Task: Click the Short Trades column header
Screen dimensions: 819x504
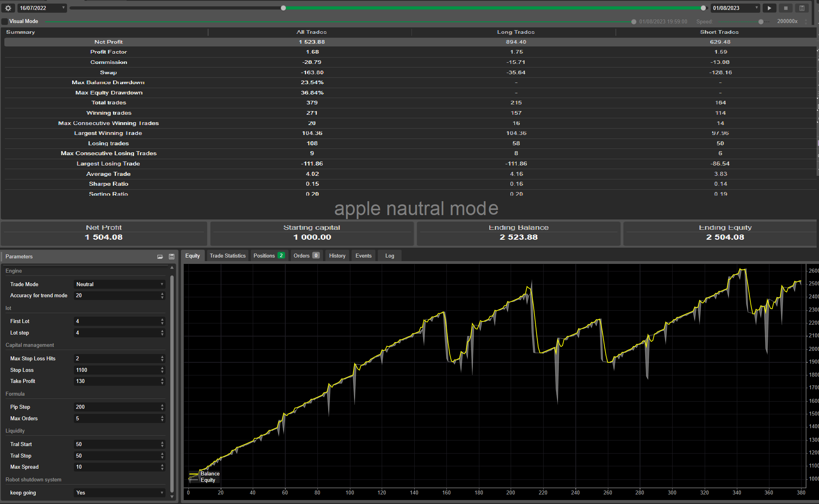Action: point(719,32)
